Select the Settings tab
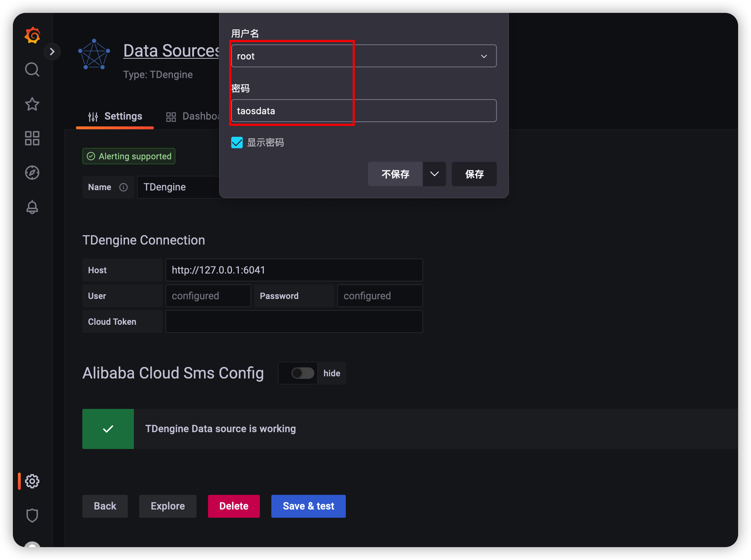This screenshot has height=560, width=751. click(x=123, y=116)
